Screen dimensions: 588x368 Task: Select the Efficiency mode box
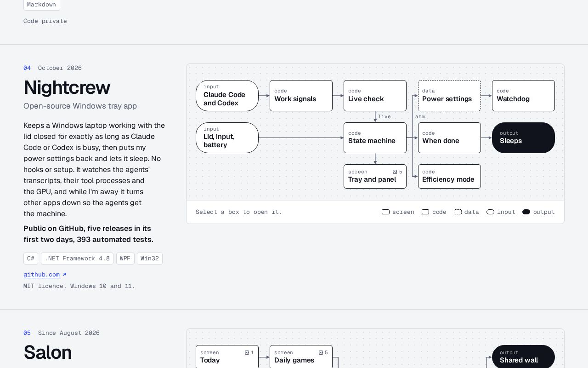click(x=449, y=176)
